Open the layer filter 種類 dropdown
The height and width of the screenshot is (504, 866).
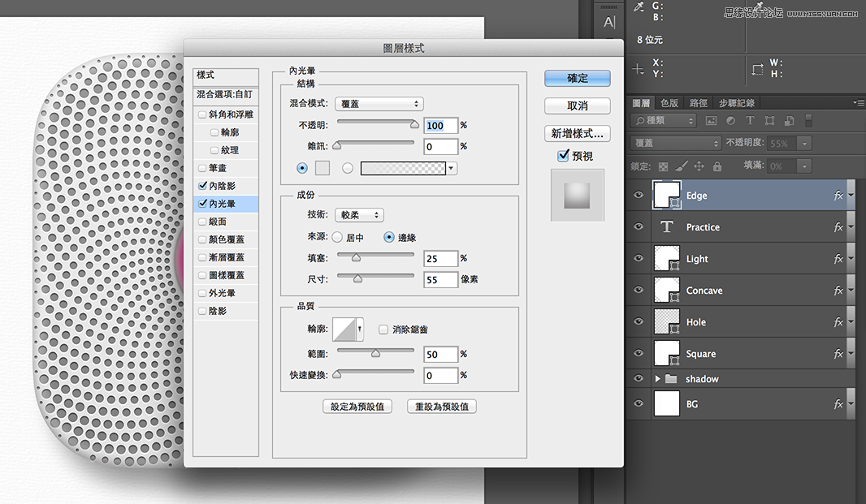tap(663, 120)
